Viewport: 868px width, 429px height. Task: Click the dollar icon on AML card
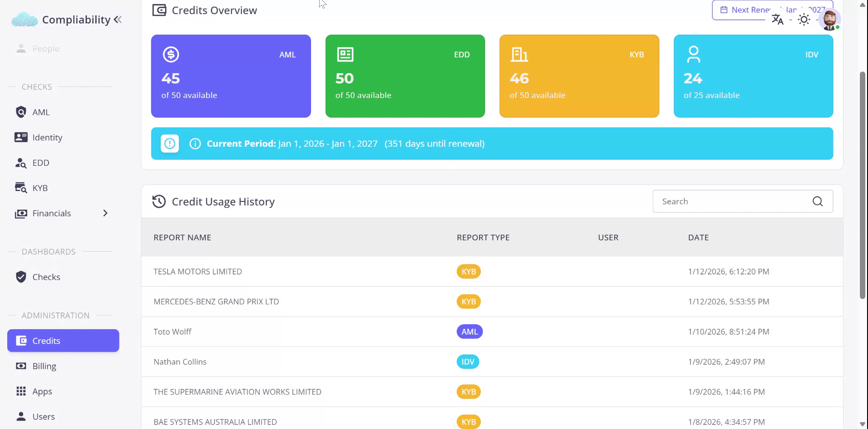(x=171, y=55)
